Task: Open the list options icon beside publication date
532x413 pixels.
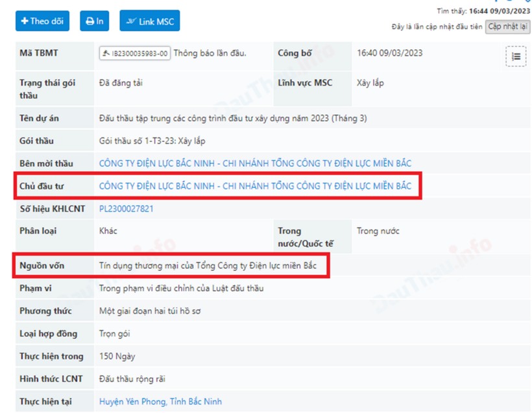Action: (x=516, y=56)
